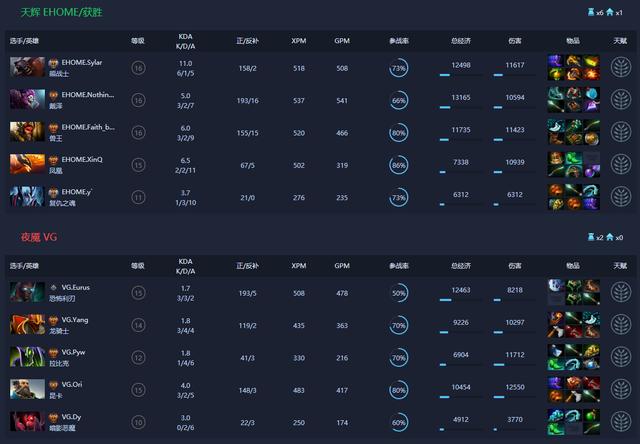Open the talent tree icon for EHOME.Sylar
The height and width of the screenshot is (444, 640).
coord(620,67)
